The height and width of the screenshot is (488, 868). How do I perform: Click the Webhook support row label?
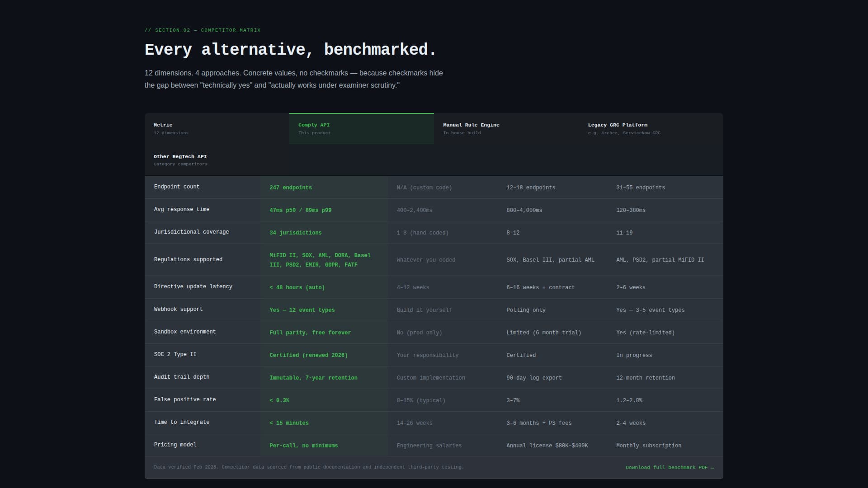coord(178,309)
